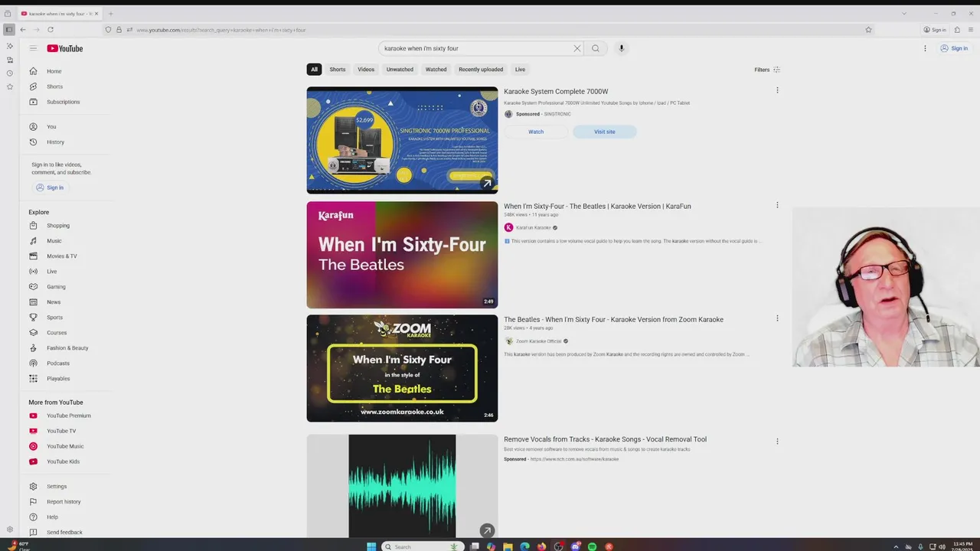The image size is (980, 551).
Task: Open options menu for Zoom Karaoke video
Action: pyautogui.click(x=777, y=318)
